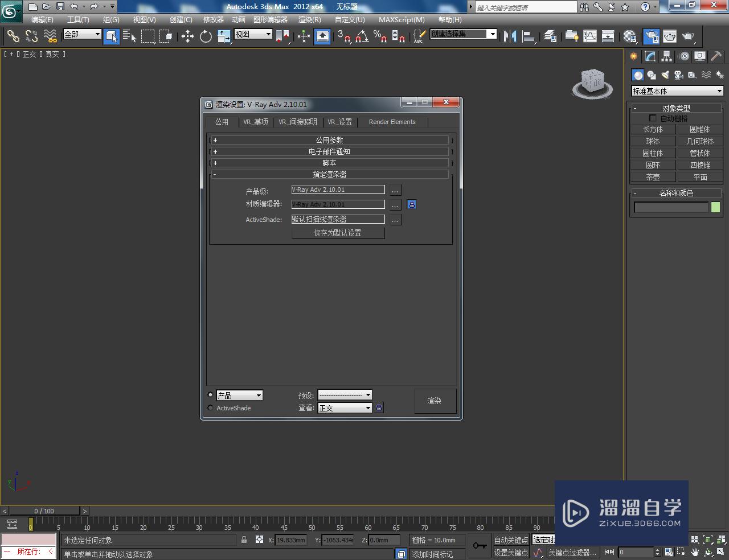Open the 查看 viewport dropdown
This screenshot has height=560, width=729.
point(345,407)
